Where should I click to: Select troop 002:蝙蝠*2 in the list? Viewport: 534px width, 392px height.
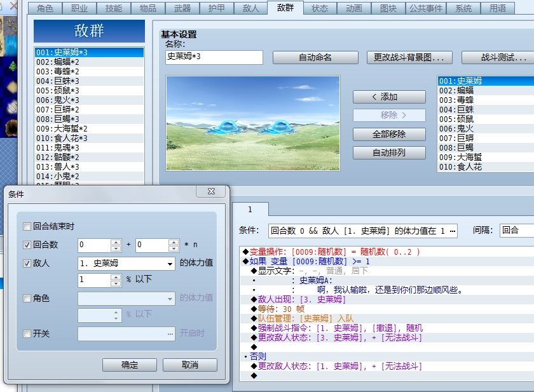coord(90,62)
